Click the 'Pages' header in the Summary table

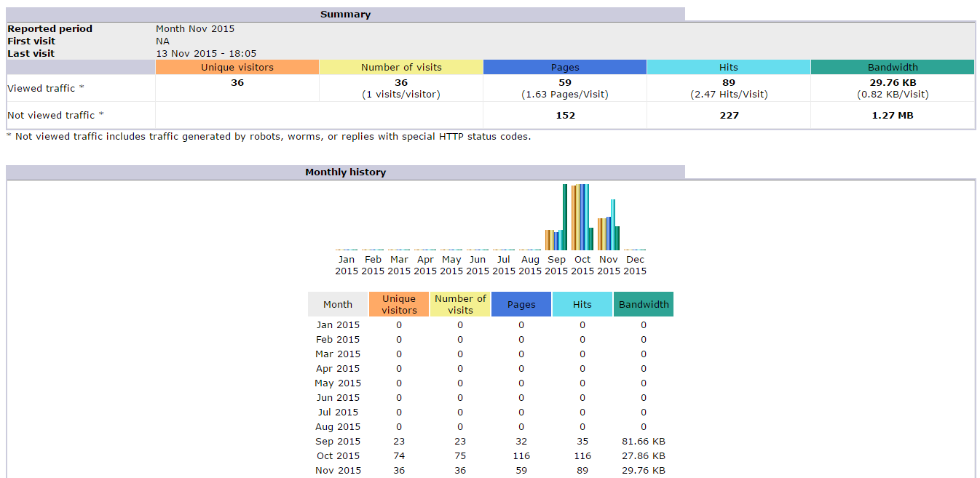(565, 68)
